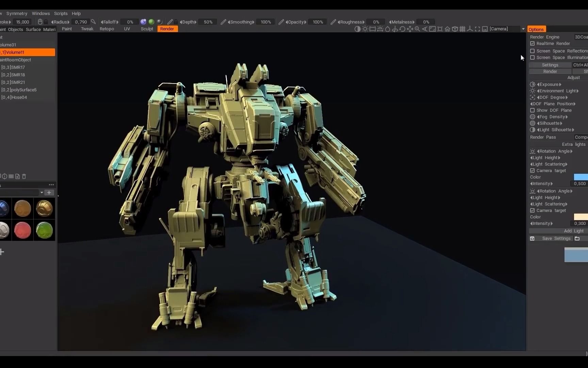Select the zoom magnifier icon in the viewport toolbar
The image size is (588, 368).
[x=417, y=29]
